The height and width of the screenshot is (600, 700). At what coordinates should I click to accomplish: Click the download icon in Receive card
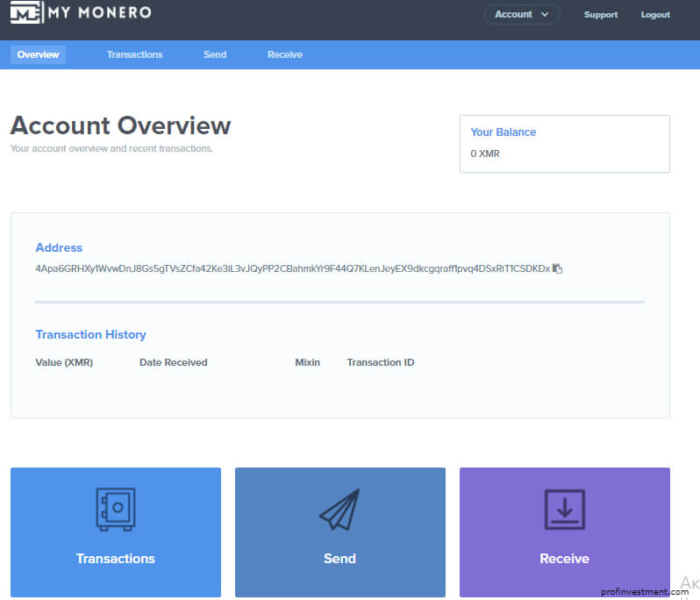coord(564,510)
